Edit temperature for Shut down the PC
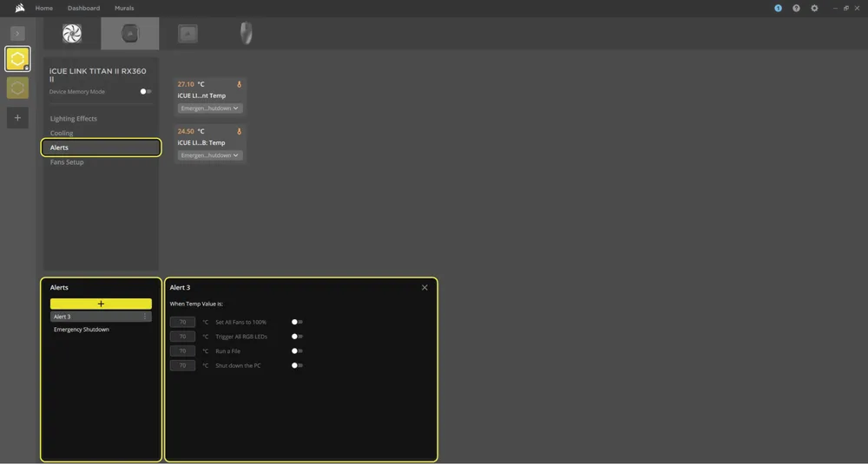 (x=182, y=365)
